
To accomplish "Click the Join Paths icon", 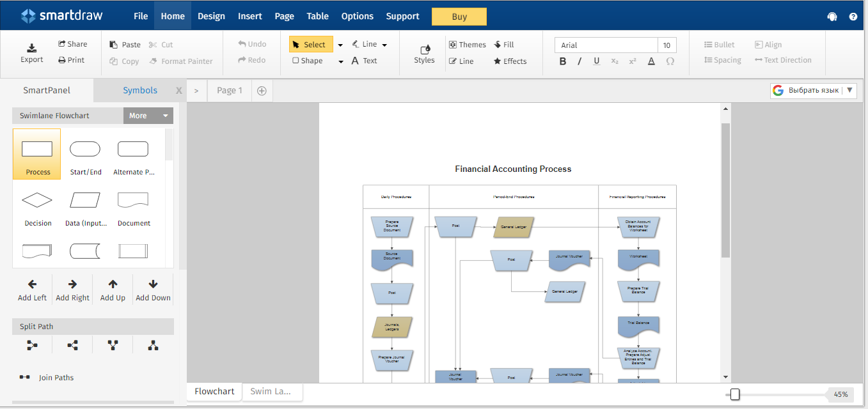I will tap(25, 377).
